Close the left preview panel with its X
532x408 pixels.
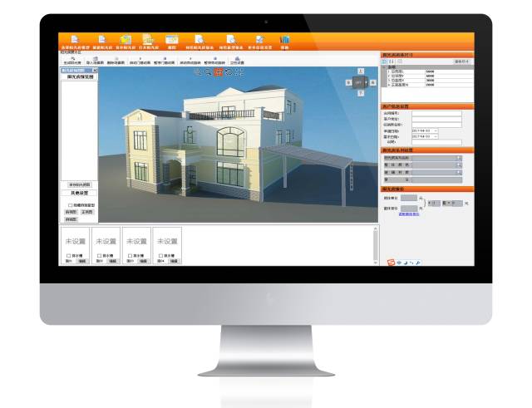[x=95, y=71]
